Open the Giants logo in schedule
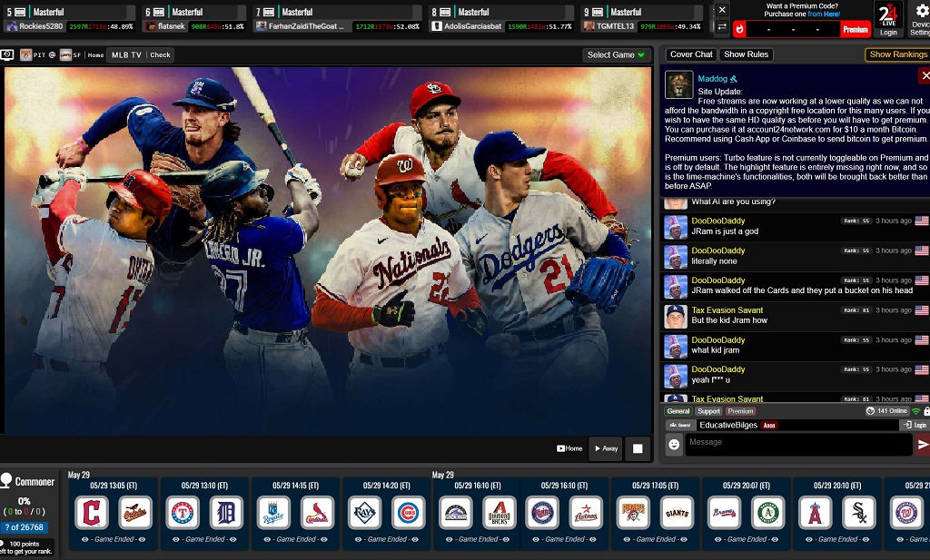 point(677,513)
